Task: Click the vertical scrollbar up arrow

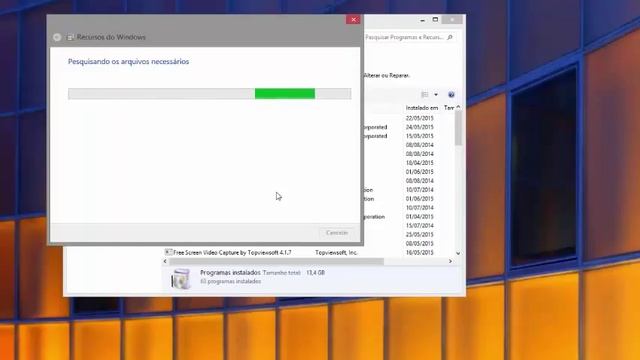Action: coord(458,107)
